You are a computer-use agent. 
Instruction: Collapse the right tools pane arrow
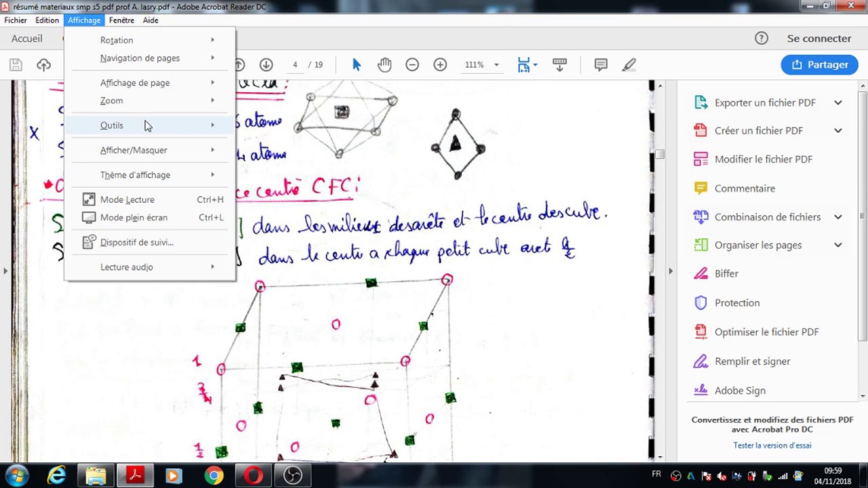671,271
